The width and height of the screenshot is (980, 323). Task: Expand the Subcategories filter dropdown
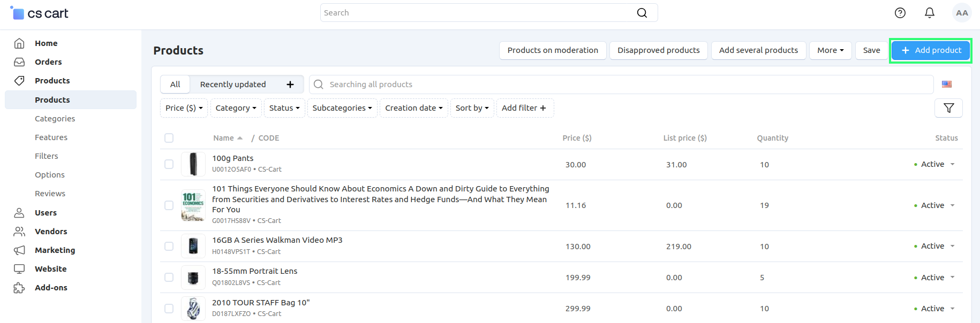click(342, 108)
